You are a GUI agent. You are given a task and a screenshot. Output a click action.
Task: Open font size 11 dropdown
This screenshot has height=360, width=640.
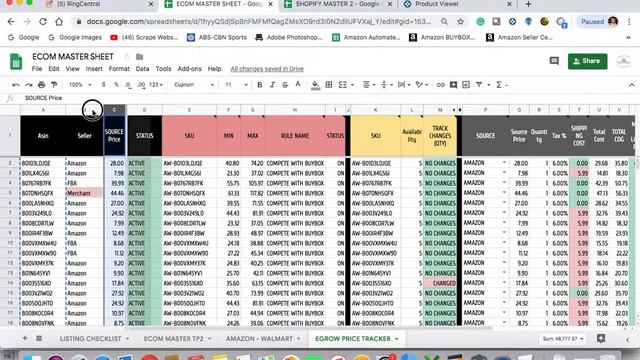(x=236, y=85)
